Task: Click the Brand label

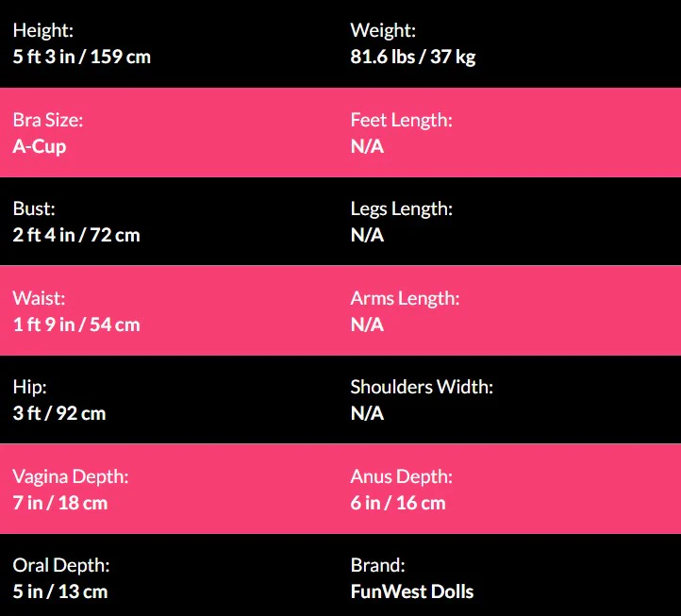Action: (377, 565)
